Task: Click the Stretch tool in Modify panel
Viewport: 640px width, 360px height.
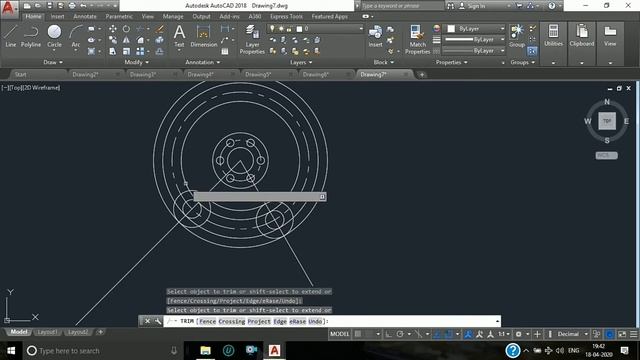Action: click(113, 51)
